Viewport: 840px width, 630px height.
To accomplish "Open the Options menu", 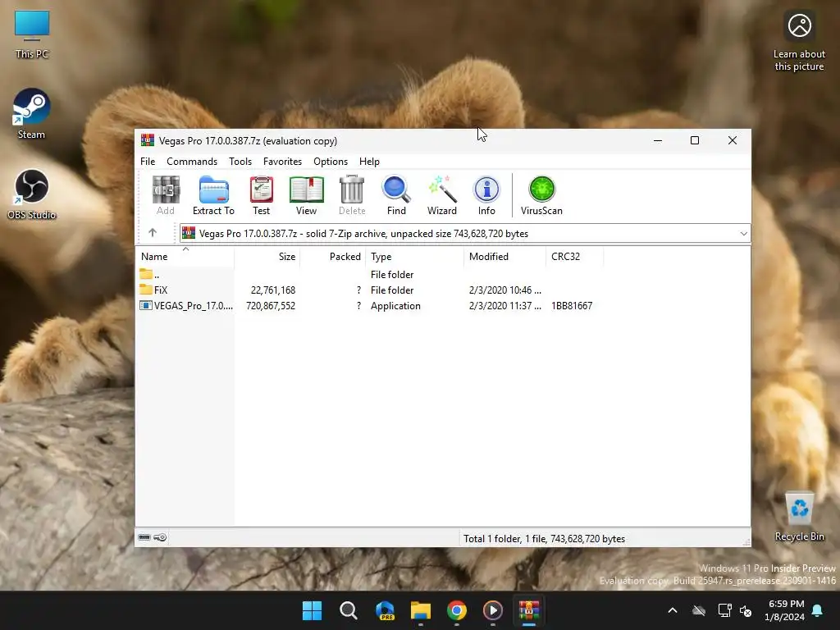I will pos(331,162).
